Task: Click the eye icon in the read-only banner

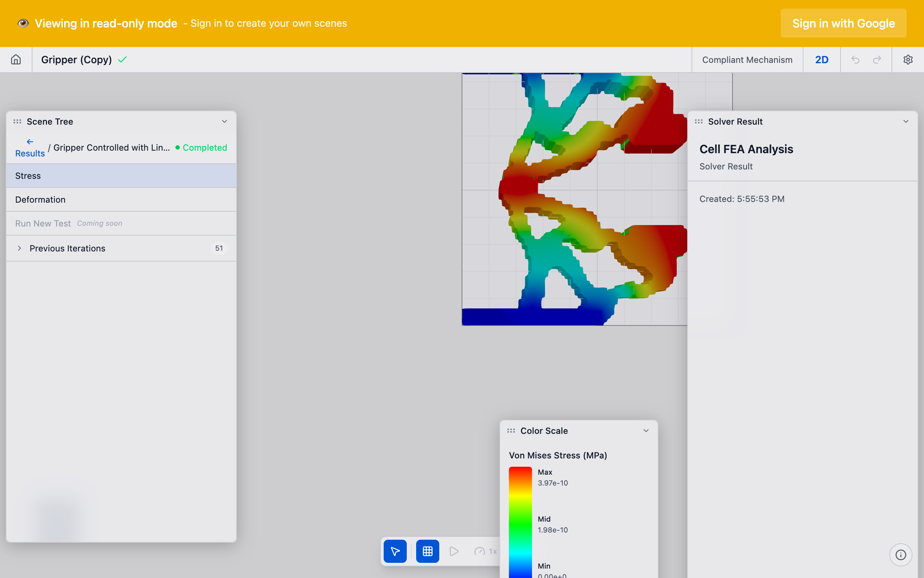Action: click(x=23, y=23)
